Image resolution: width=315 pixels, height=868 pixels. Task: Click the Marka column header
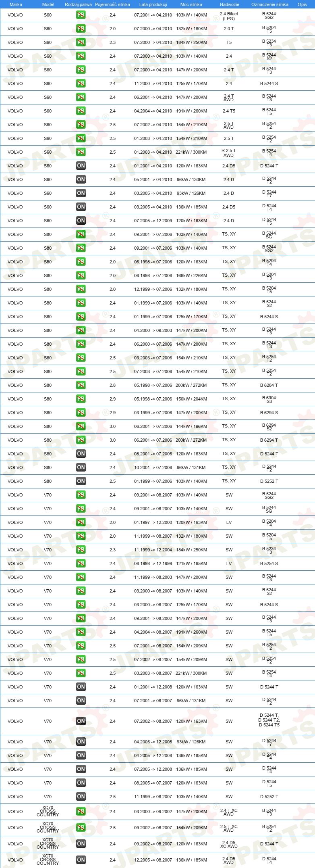pyautogui.click(x=16, y=4)
